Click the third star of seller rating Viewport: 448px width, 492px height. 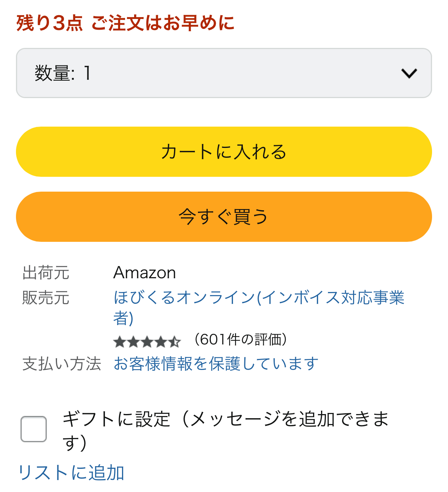[147, 342]
